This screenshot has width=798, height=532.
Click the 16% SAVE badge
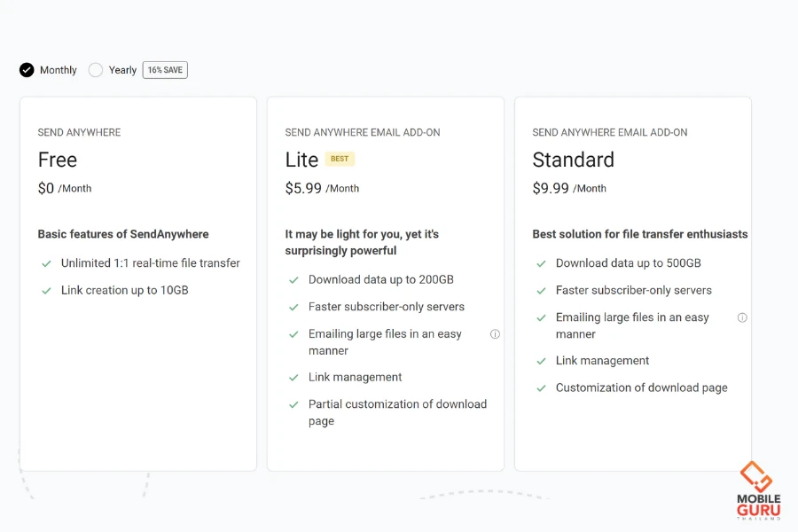tap(165, 70)
